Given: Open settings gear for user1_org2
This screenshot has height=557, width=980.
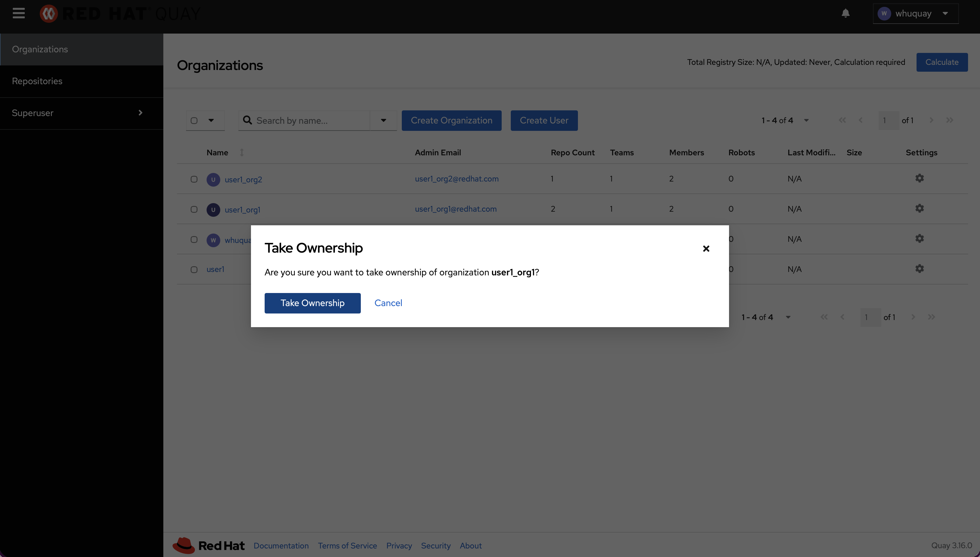Looking at the screenshot, I should pos(919,178).
